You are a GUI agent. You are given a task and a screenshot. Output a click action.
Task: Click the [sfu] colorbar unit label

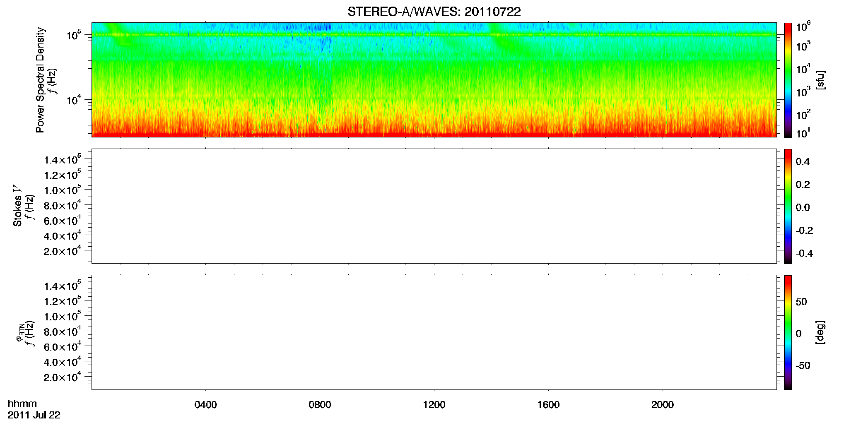pyautogui.click(x=820, y=80)
